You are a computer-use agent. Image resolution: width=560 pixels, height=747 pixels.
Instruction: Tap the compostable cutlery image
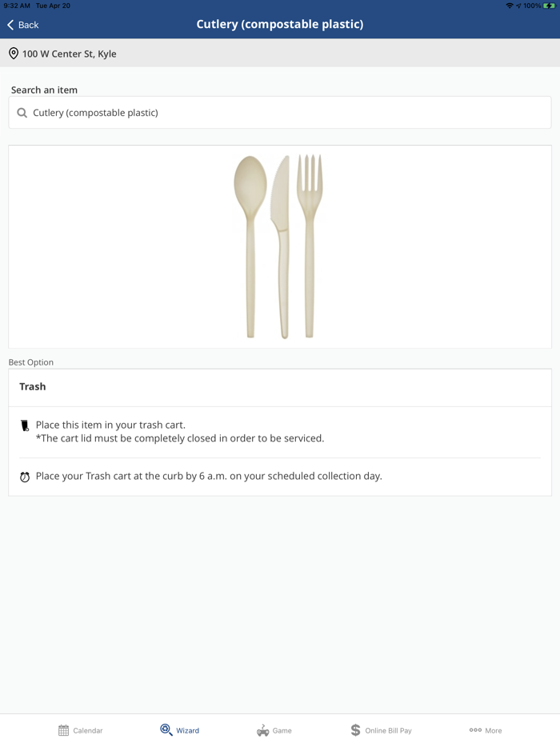click(x=279, y=246)
